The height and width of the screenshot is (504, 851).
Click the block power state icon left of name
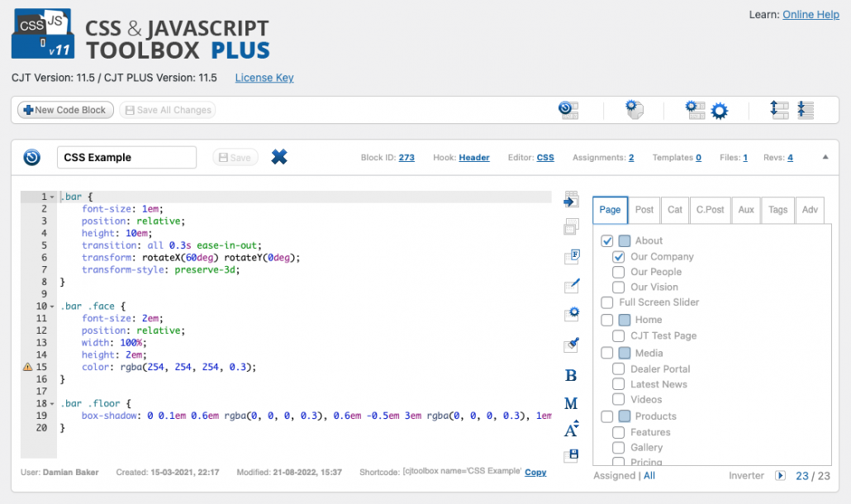[32, 157]
